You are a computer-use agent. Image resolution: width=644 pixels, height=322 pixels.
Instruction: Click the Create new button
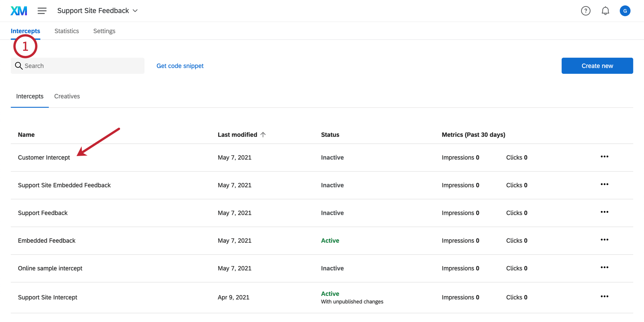pos(597,66)
